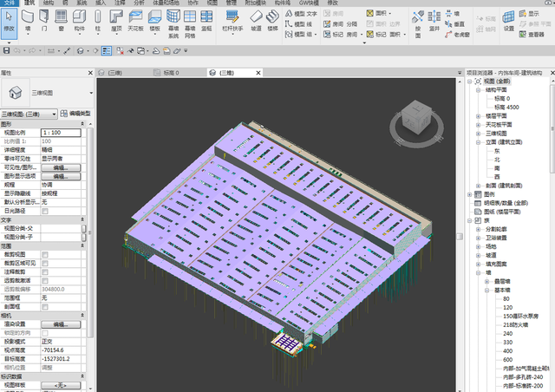Expand the 天花板平面 node in project browser
The height and width of the screenshot is (392, 555).
tap(478, 125)
